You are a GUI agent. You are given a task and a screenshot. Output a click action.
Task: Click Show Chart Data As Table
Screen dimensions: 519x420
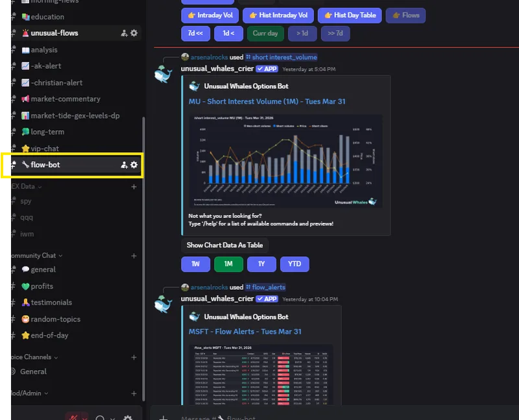pos(224,246)
